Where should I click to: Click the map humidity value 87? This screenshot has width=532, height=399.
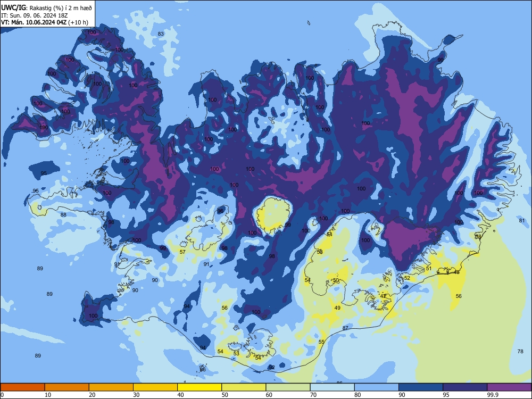point(345,328)
